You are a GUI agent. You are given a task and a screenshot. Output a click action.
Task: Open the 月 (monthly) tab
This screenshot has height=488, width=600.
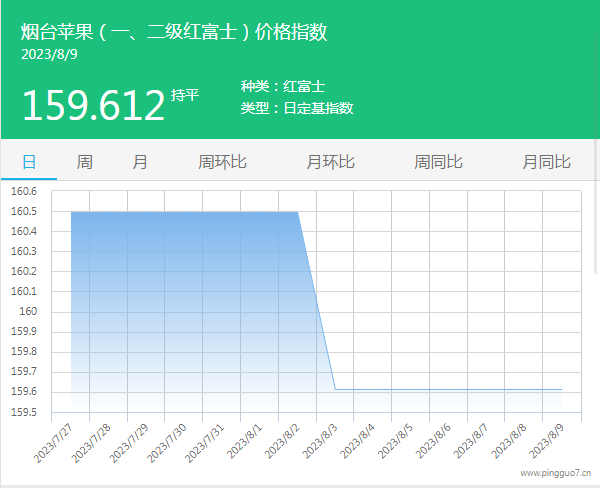140,162
